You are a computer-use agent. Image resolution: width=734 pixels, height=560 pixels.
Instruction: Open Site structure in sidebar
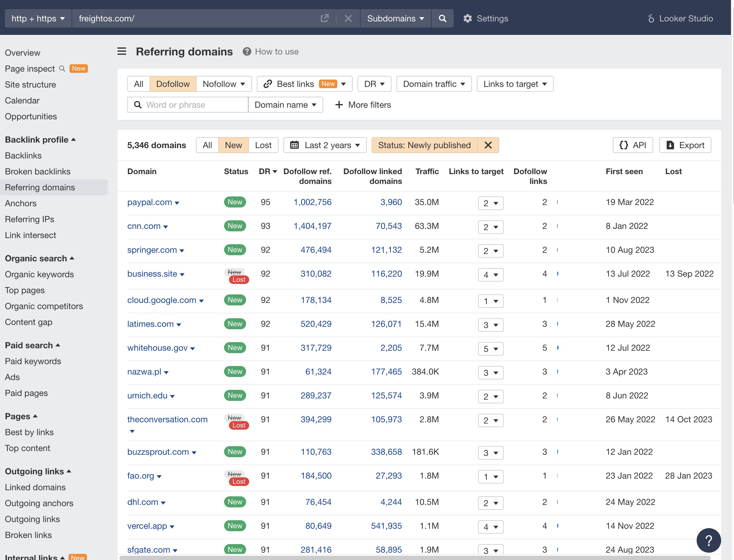30,84
